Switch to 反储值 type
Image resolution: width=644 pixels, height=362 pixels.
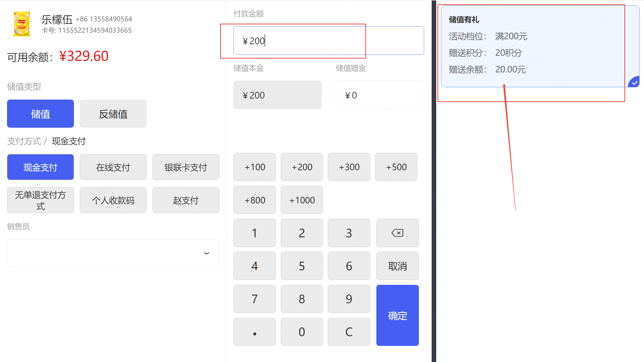(113, 114)
